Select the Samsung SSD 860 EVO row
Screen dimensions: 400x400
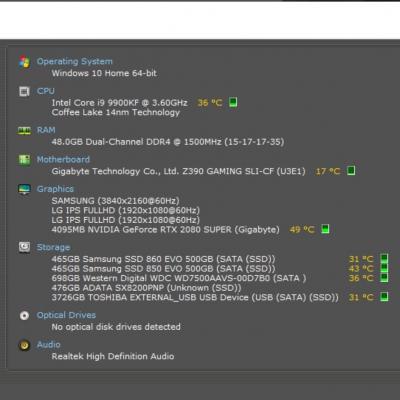point(163,259)
